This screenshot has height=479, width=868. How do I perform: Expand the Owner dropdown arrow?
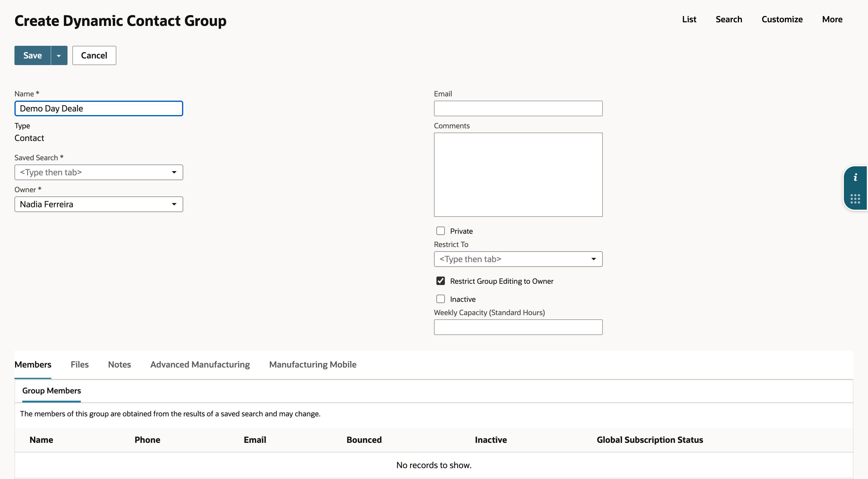(x=174, y=205)
